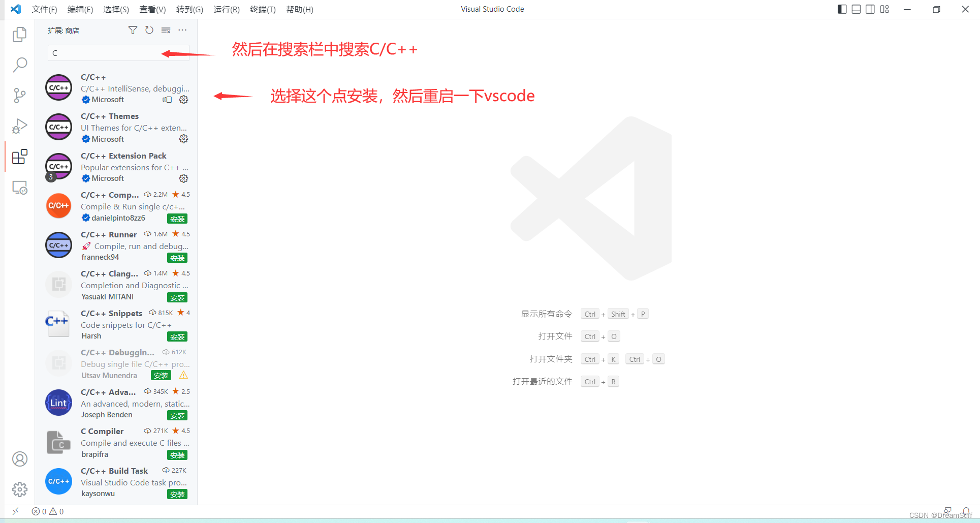Open the 运行(R) menu

coord(227,9)
